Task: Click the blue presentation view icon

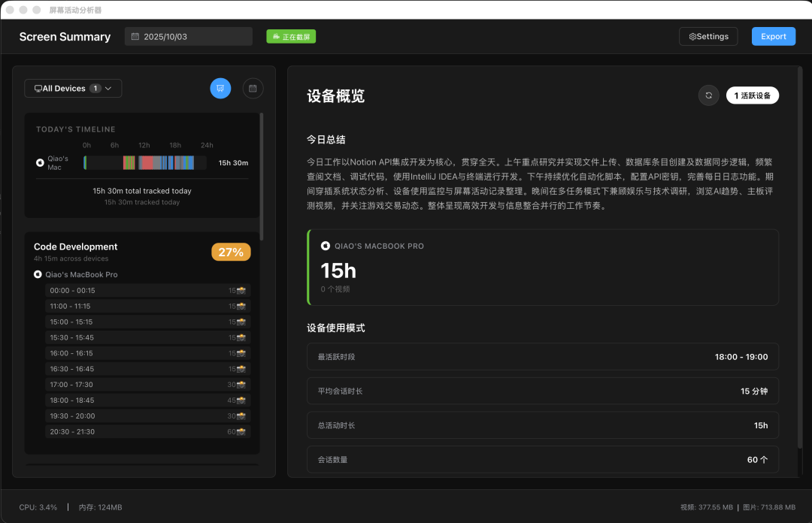Action: click(x=220, y=89)
